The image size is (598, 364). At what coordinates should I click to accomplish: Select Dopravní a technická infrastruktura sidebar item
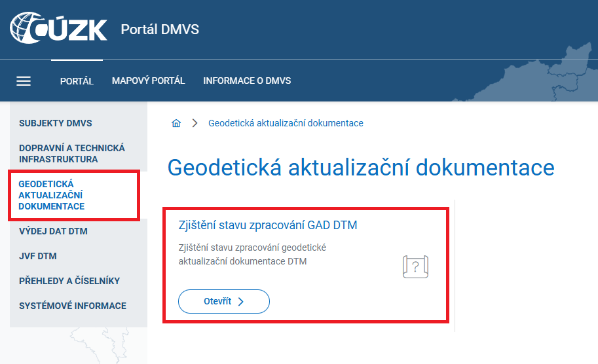tap(72, 153)
